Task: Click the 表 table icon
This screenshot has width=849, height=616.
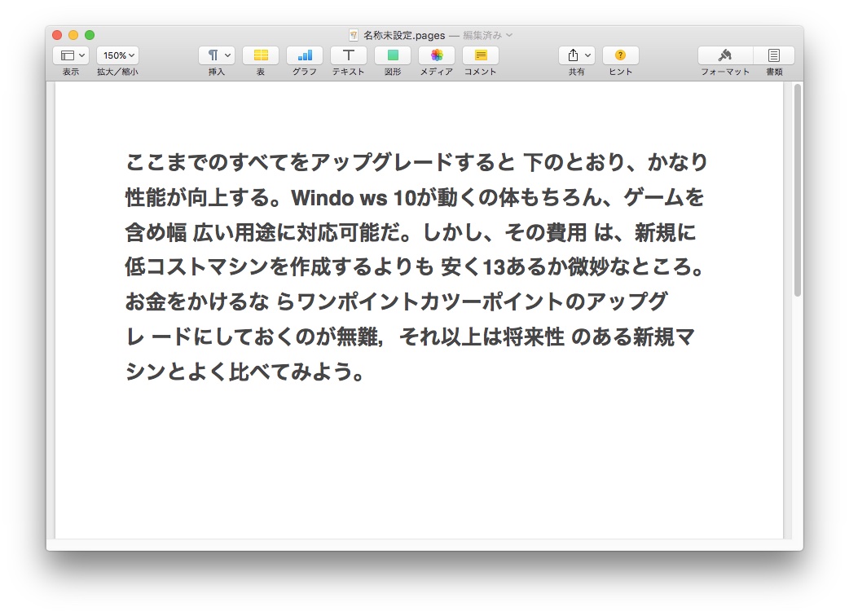Action: 261,55
